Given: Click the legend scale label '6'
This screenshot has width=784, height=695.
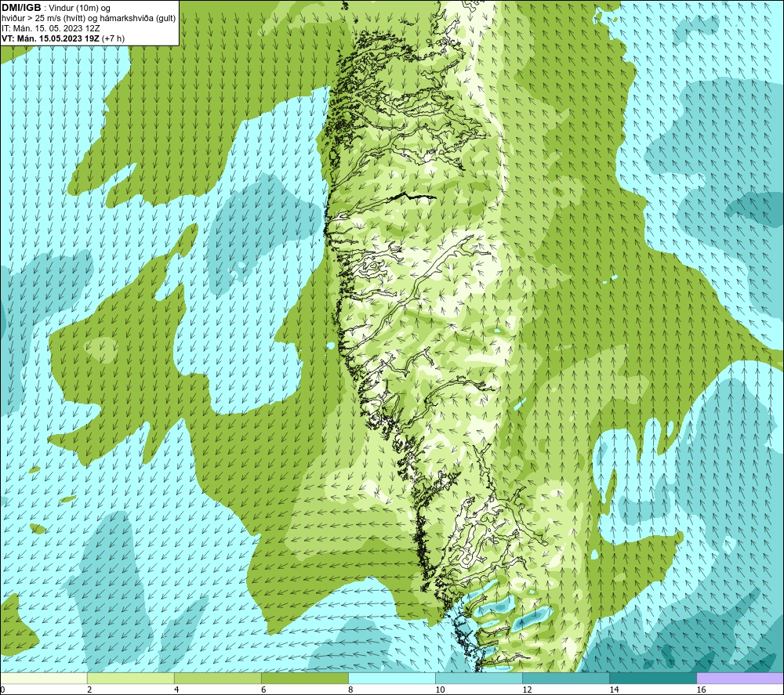Looking at the screenshot, I should coord(263,690).
